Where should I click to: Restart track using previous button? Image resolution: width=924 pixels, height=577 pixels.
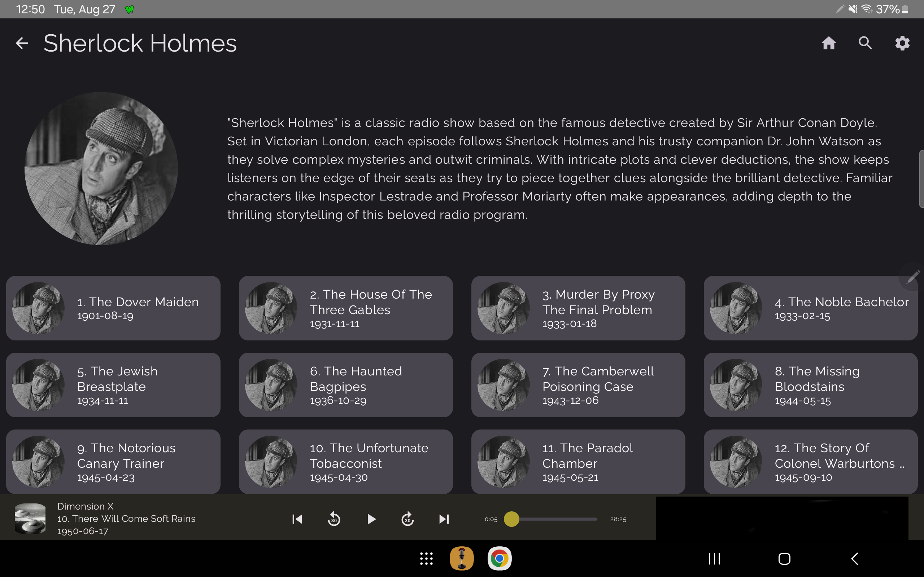297,519
